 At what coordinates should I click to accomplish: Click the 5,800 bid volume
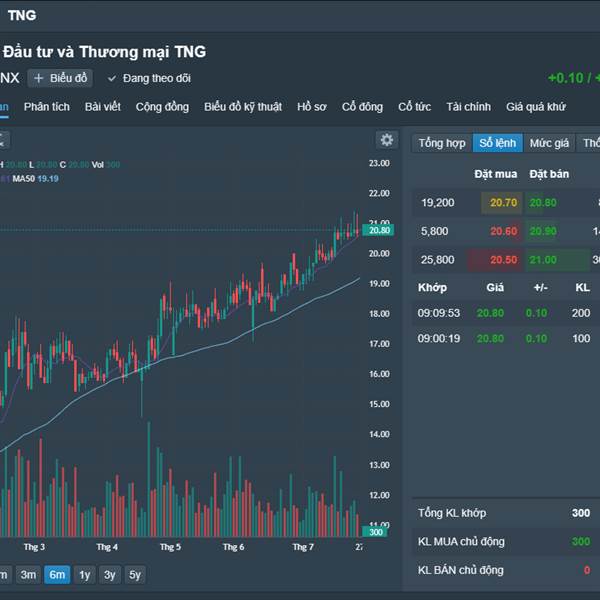point(434,231)
